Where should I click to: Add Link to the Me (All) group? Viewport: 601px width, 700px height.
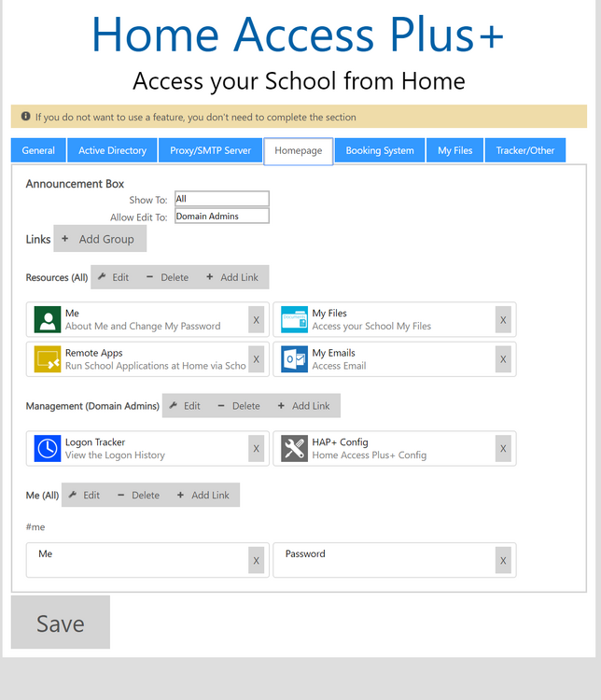[x=203, y=495]
